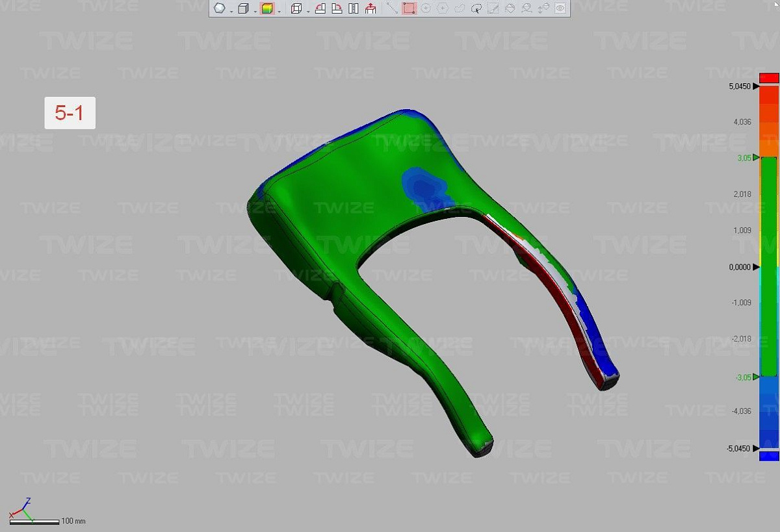This screenshot has width=780, height=532.
Task: Click the -5,0450 lower limit marker on color scale
Action: coord(756,448)
